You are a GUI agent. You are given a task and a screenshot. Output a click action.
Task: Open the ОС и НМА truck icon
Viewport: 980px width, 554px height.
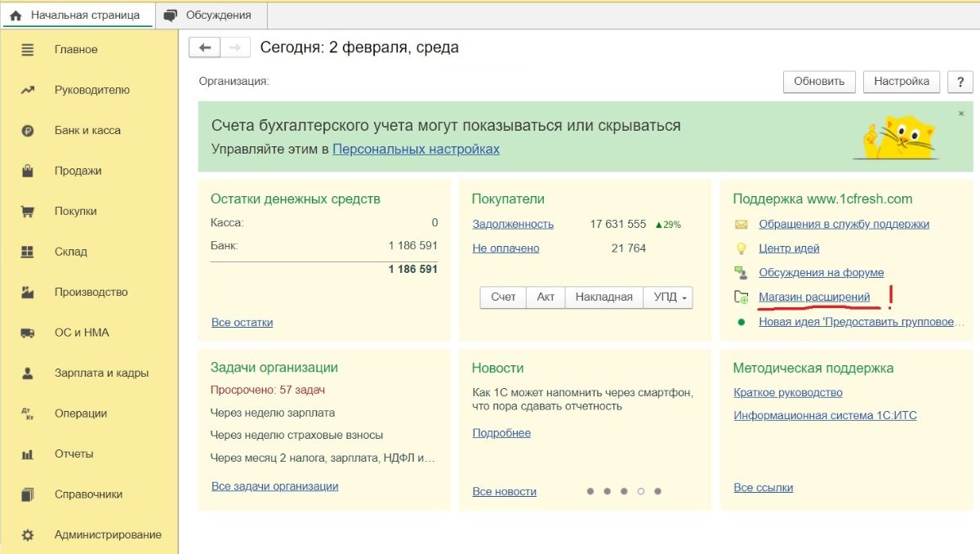tap(28, 333)
